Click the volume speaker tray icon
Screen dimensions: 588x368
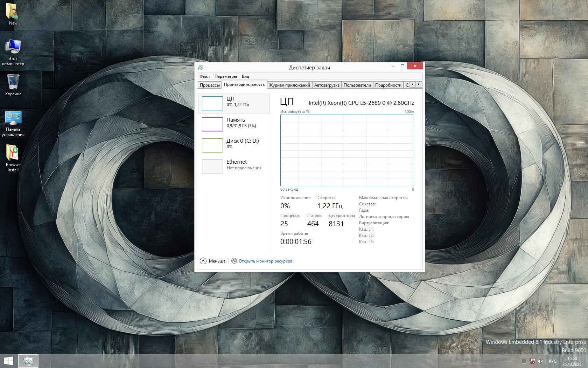[541, 361]
